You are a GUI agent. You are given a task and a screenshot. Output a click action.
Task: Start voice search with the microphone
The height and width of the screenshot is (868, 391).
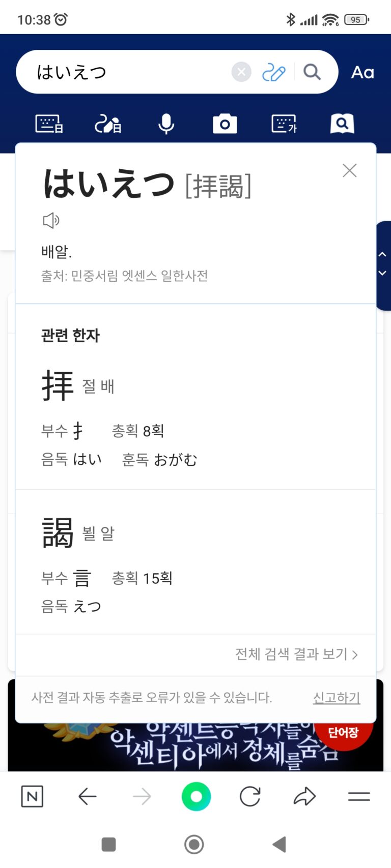point(166,124)
